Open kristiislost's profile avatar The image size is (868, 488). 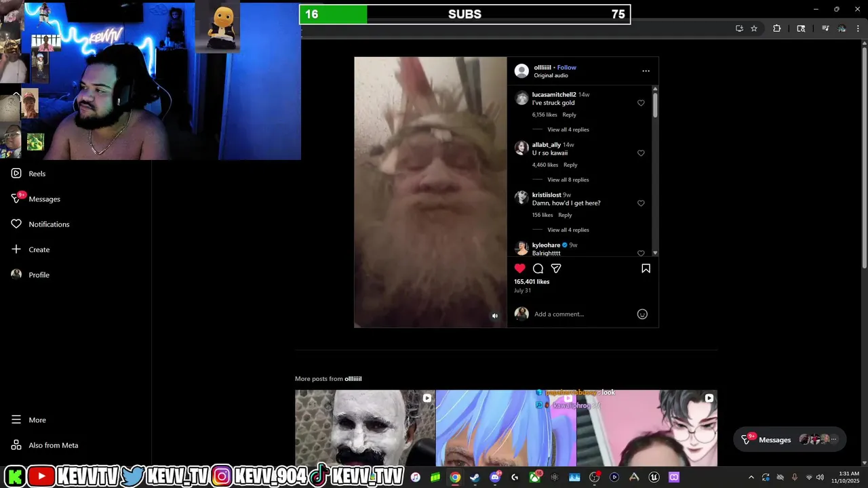click(521, 198)
